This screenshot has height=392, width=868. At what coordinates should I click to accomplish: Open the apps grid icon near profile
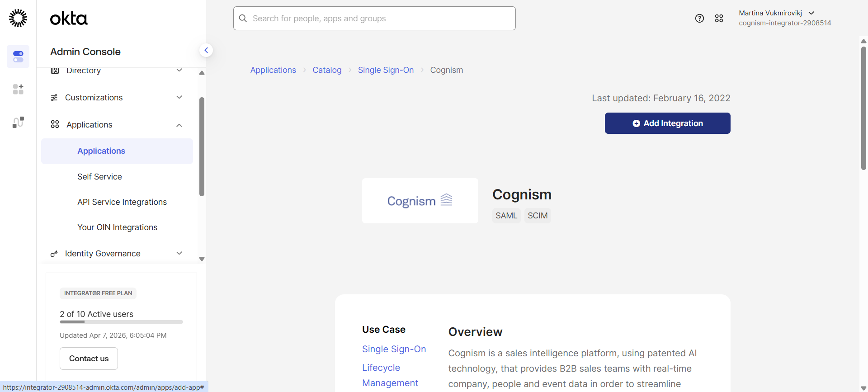(x=719, y=18)
